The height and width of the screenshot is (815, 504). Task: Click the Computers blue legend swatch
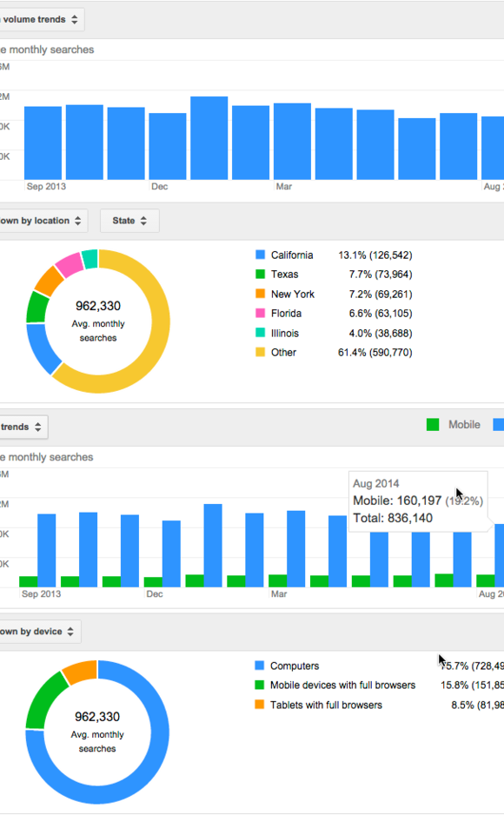click(x=260, y=666)
